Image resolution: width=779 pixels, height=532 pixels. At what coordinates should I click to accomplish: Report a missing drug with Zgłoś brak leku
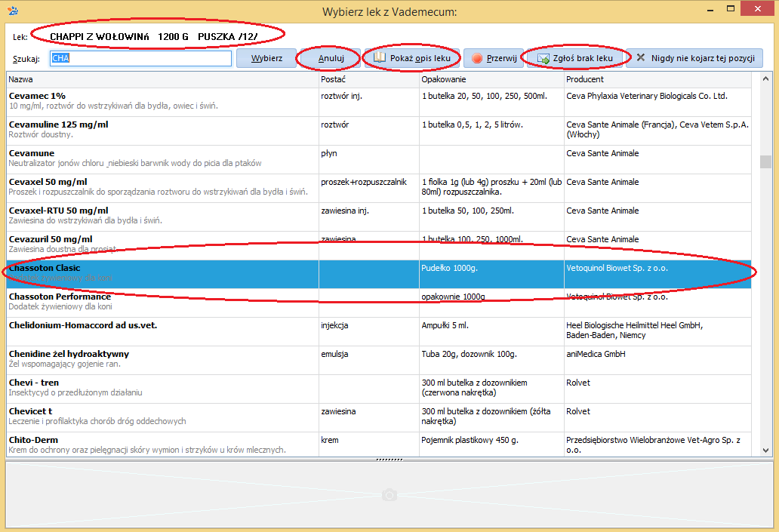pos(574,58)
